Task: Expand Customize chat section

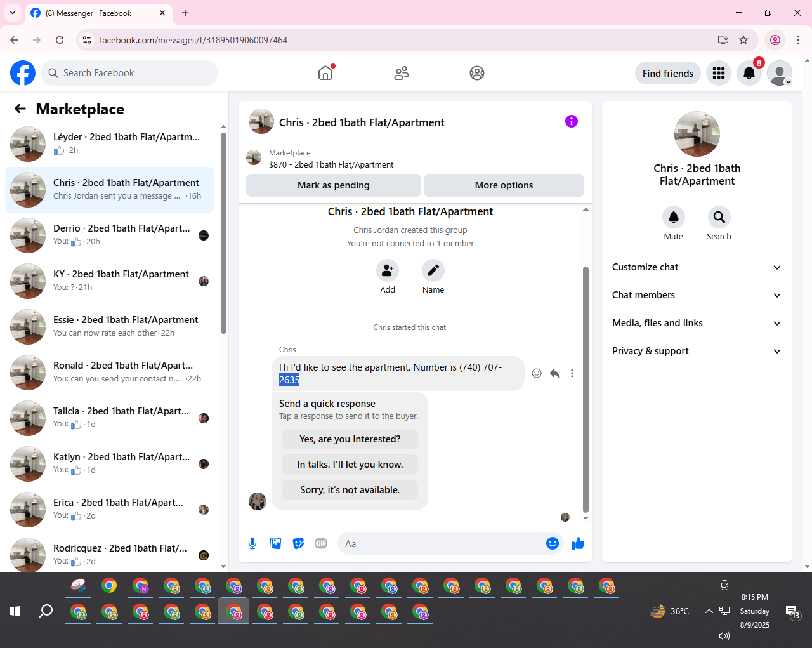Action: [x=697, y=267]
